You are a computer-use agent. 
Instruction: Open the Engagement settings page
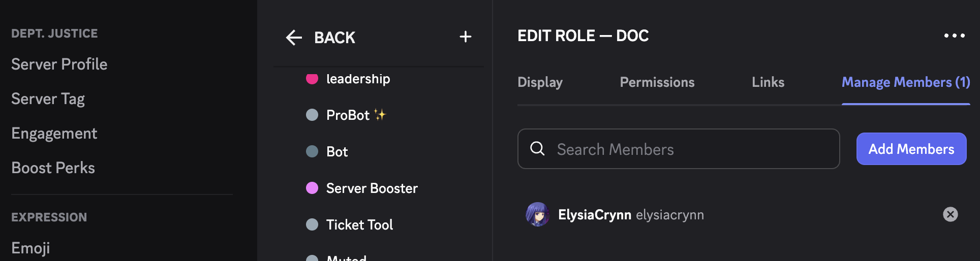click(54, 134)
